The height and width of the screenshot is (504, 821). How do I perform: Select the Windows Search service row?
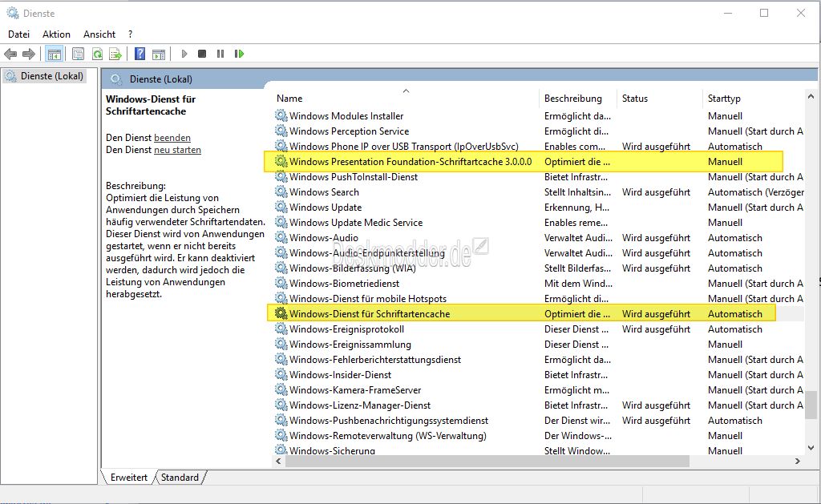324,192
